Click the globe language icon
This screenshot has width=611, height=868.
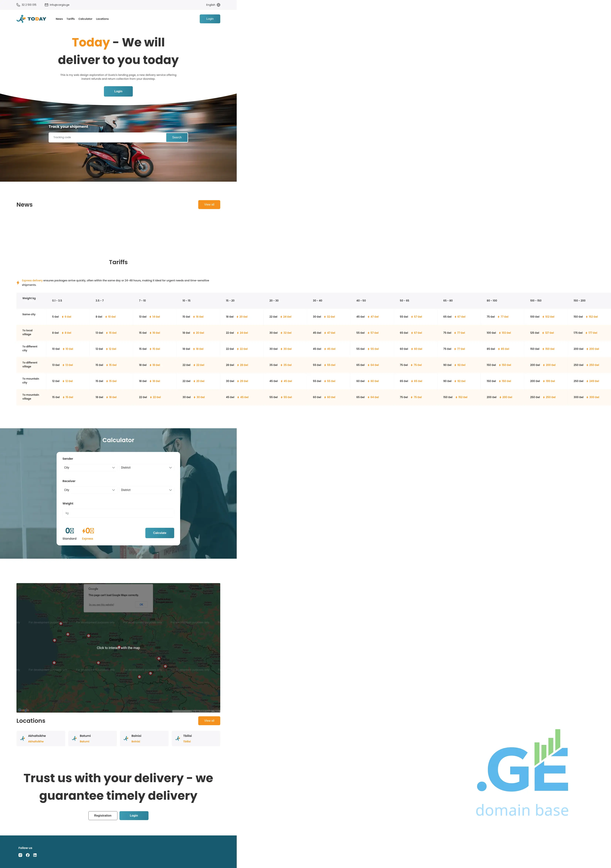pos(218,5)
